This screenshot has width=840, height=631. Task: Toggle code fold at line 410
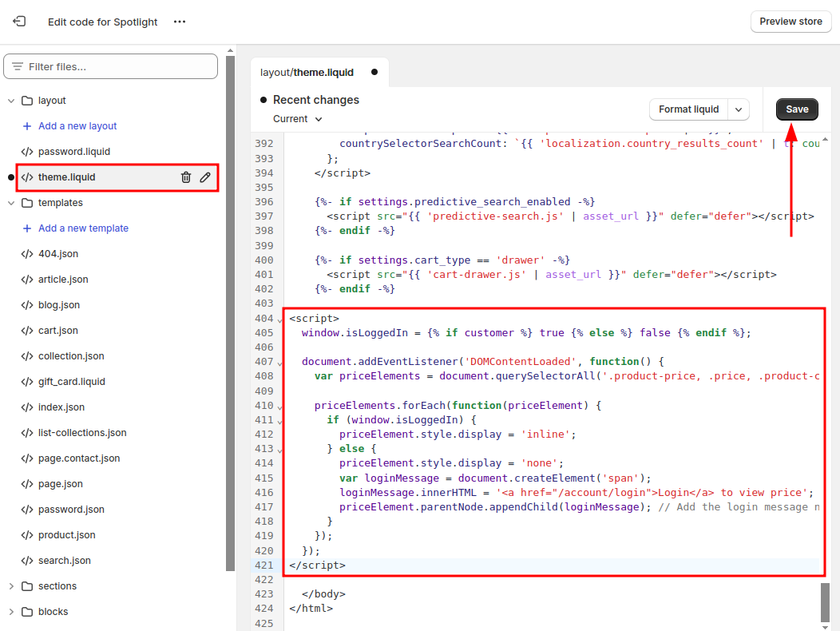pos(279,407)
